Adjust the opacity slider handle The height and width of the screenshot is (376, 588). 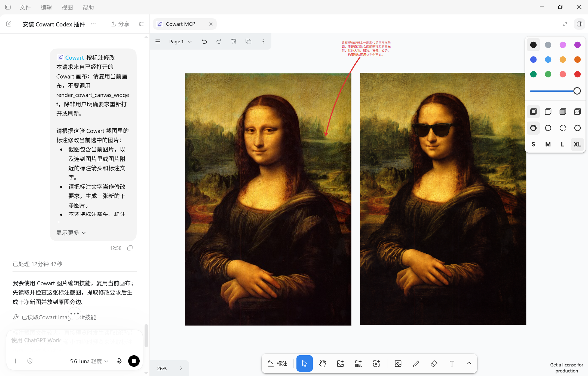(x=577, y=91)
